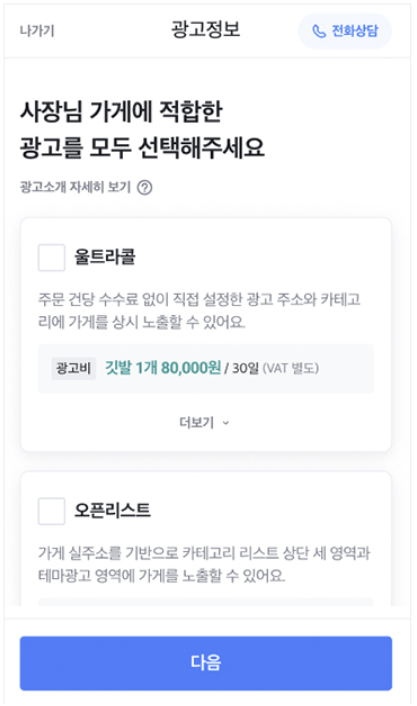This screenshot has height=706, width=417.
Task: Click the 광고비 badge
Action: (x=73, y=368)
